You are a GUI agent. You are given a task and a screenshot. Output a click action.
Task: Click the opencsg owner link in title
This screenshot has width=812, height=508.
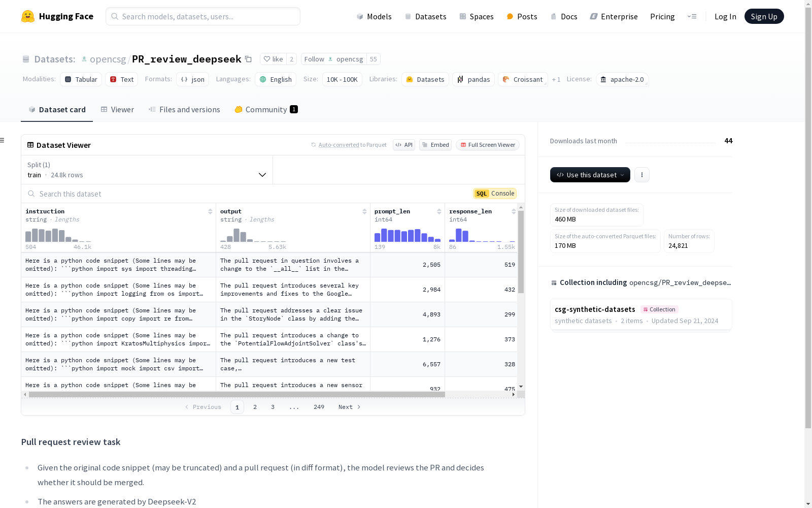point(108,59)
